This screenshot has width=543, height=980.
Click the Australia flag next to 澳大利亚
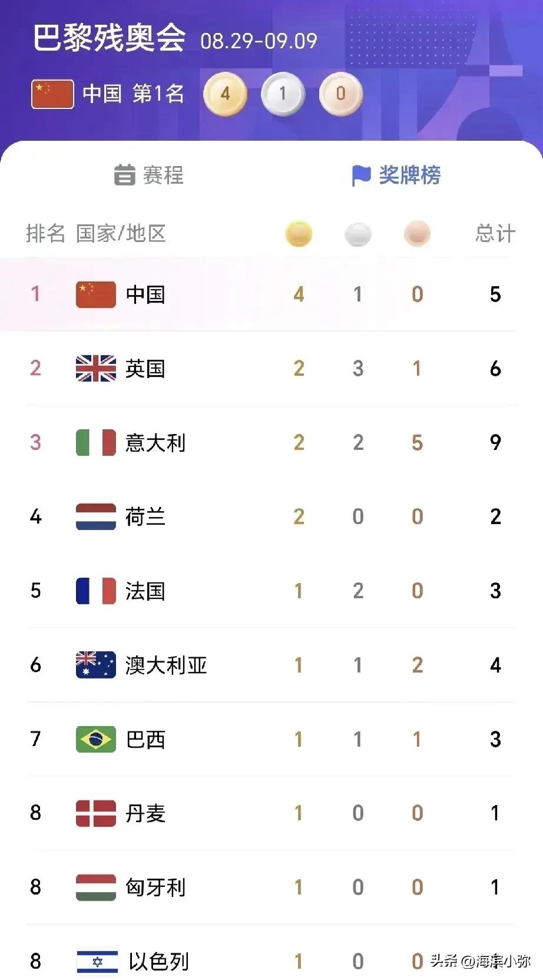pyautogui.click(x=96, y=665)
